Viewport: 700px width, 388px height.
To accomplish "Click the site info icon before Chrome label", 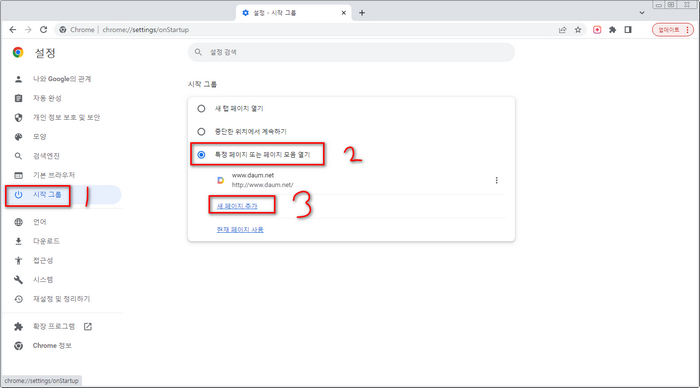I will pos(63,30).
